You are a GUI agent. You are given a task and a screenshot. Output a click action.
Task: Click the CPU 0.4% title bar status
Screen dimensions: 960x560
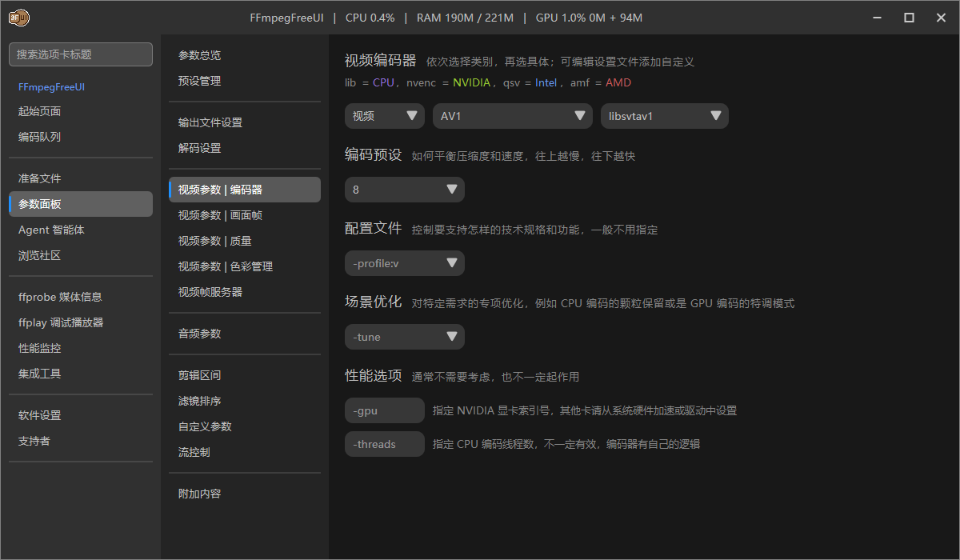tap(370, 18)
